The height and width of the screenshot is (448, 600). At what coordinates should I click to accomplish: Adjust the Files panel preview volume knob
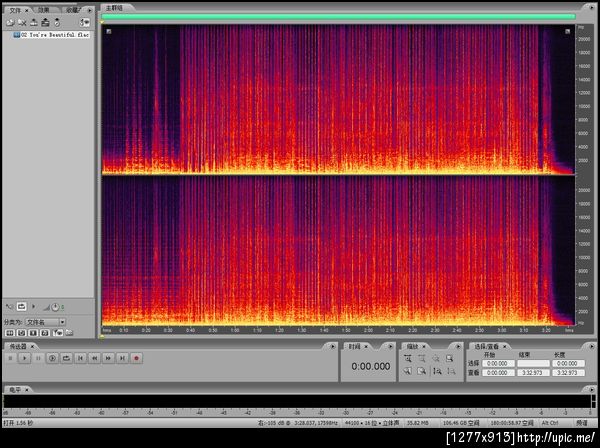[x=55, y=307]
